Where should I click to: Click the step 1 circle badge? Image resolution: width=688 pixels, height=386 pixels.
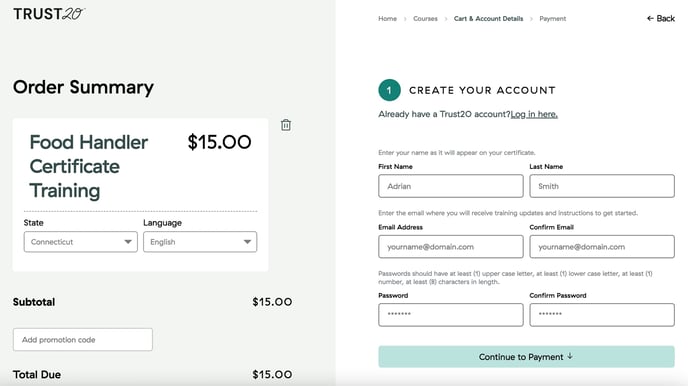389,90
